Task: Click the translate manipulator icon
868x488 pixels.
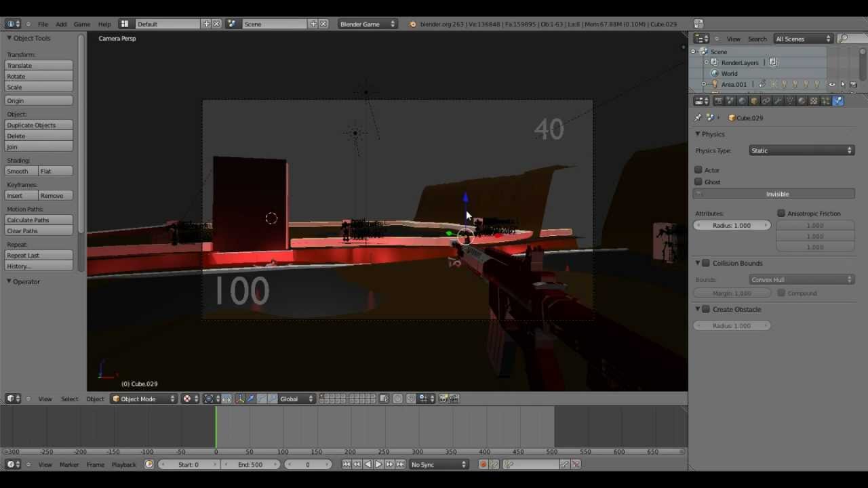Action: tap(251, 399)
